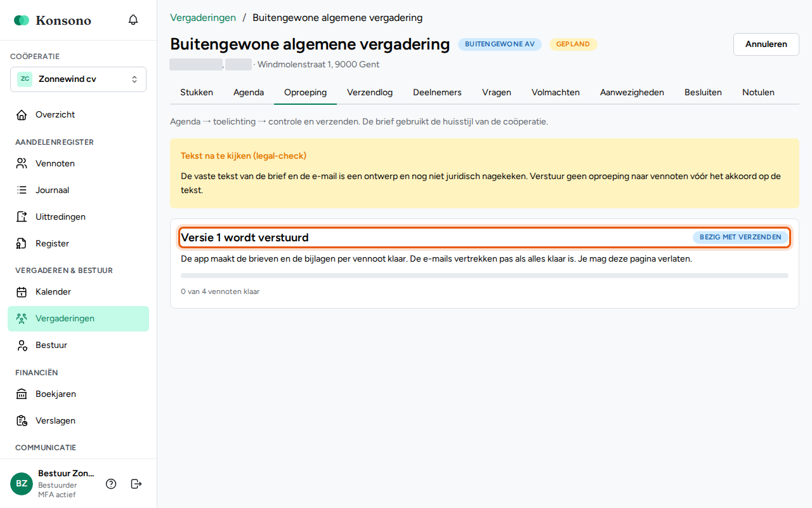The height and width of the screenshot is (508, 812).
Task: Switch to the Stukken tab
Action: point(197,92)
